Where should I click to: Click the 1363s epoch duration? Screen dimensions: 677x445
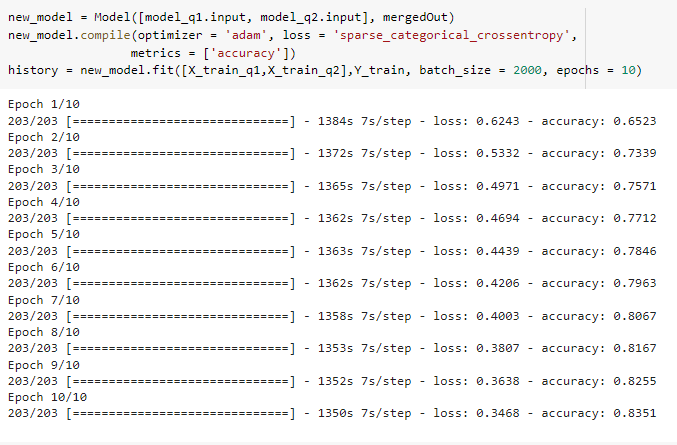335,251
